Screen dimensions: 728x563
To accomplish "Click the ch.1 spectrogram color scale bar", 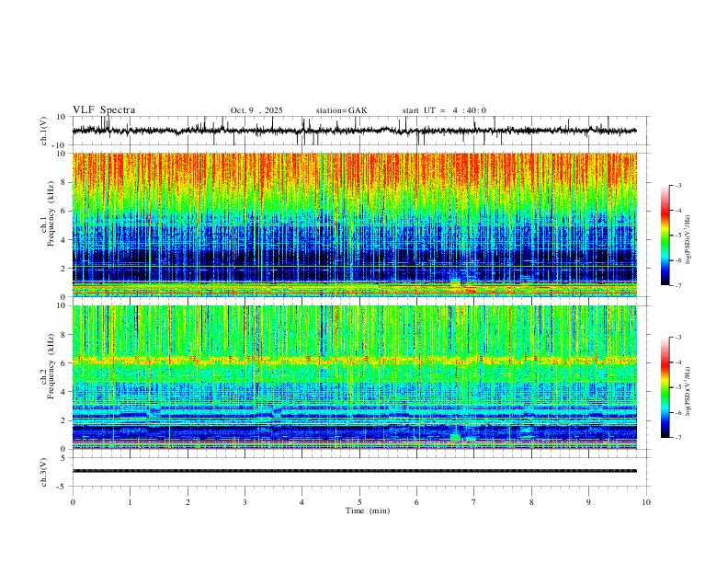I will click(665, 236).
